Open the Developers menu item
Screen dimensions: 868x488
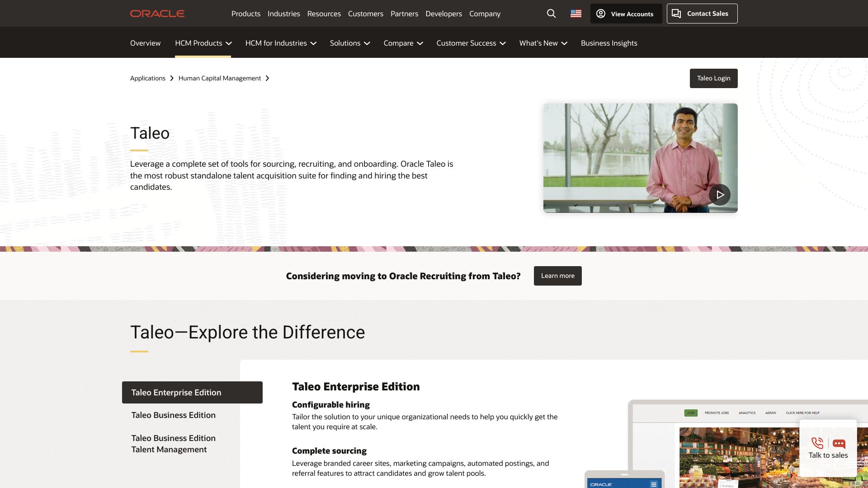443,14
